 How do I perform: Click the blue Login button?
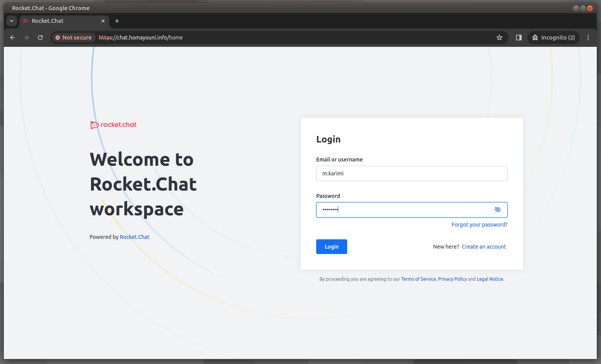(x=331, y=247)
